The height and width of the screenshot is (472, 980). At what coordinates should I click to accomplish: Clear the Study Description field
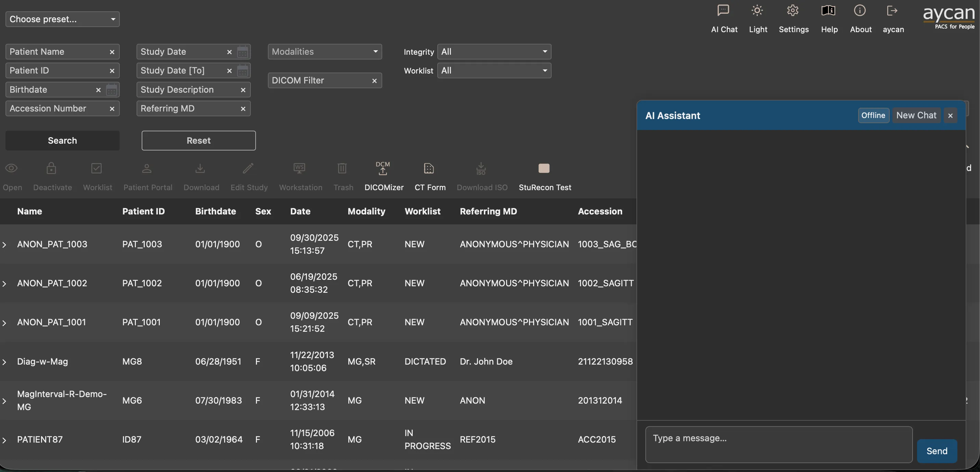[243, 90]
